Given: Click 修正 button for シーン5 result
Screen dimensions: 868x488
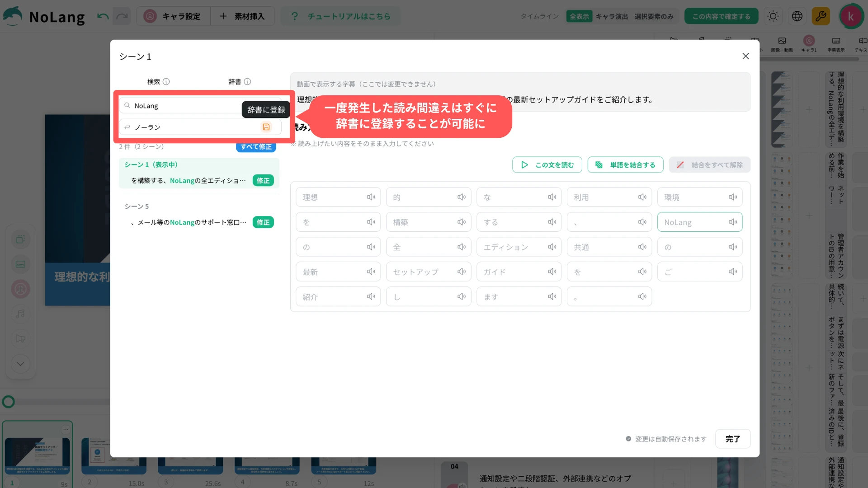Looking at the screenshot, I should 263,222.
